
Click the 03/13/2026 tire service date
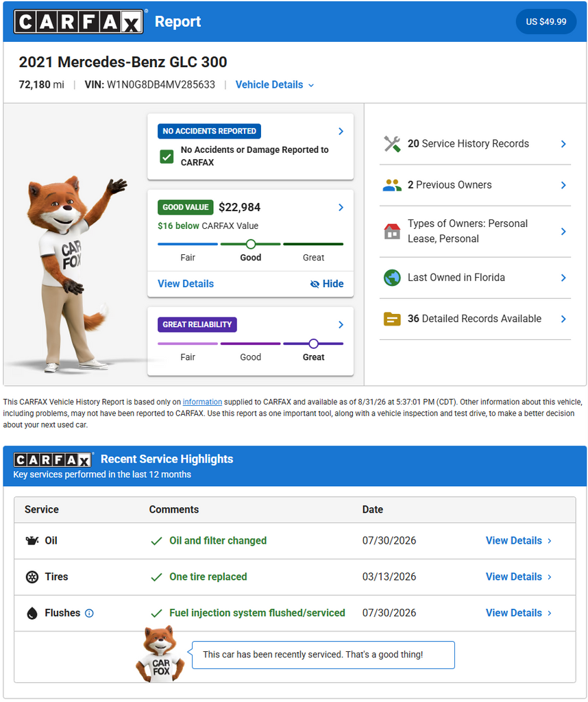coord(389,577)
